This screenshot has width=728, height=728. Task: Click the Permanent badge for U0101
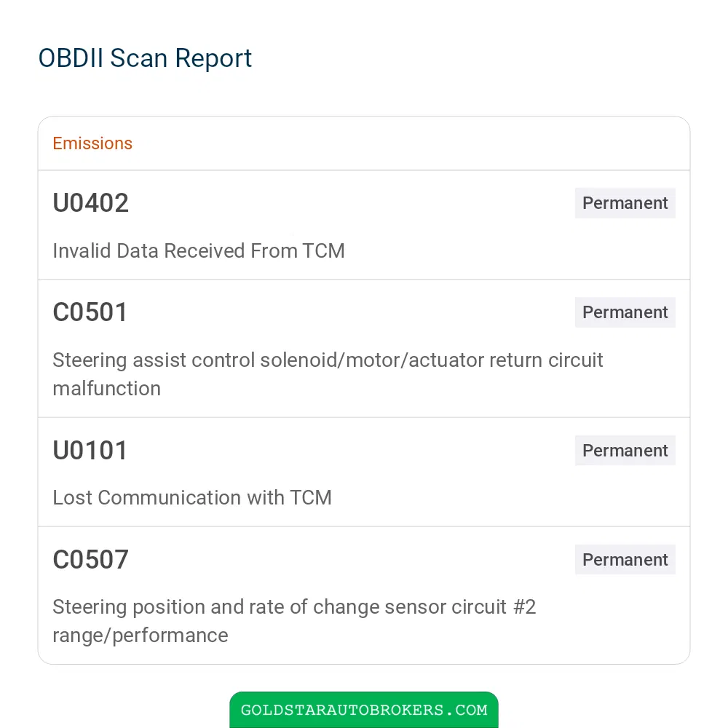(x=625, y=451)
